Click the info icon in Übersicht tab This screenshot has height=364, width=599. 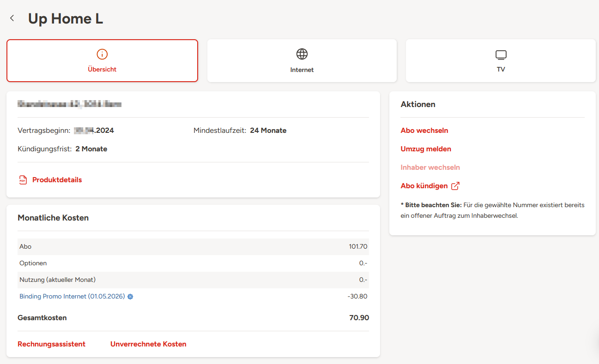[x=102, y=54]
